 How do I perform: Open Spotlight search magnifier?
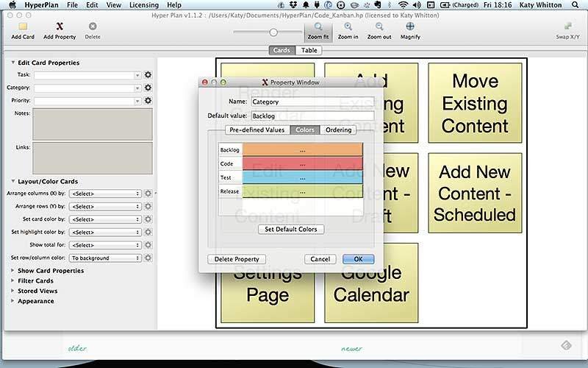coord(576,5)
